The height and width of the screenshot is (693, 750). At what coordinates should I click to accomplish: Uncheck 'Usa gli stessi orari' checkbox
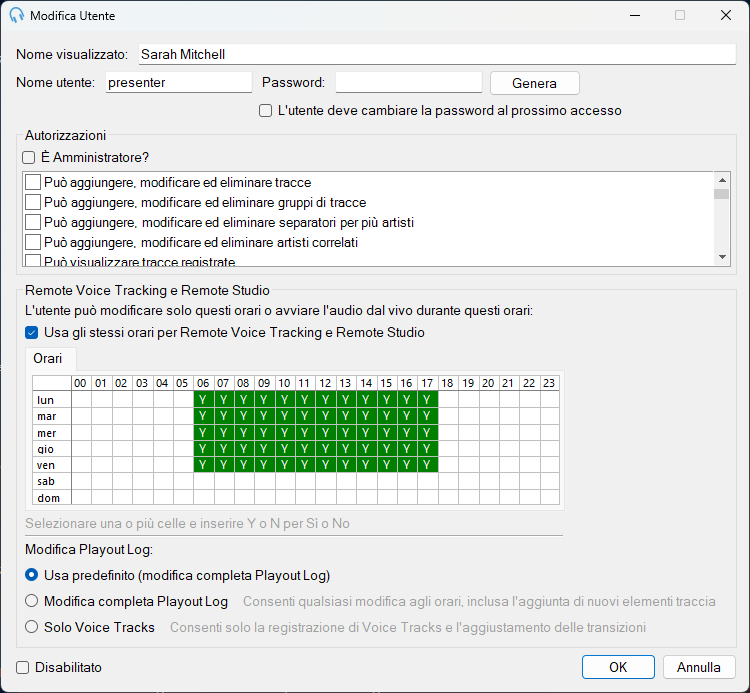point(32,332)
